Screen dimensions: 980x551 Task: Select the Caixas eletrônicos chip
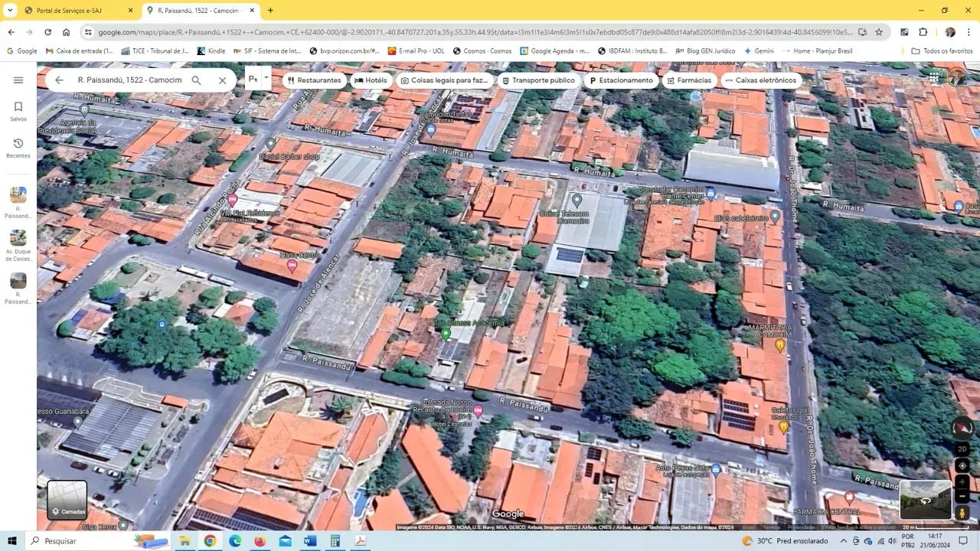point(761,80)
